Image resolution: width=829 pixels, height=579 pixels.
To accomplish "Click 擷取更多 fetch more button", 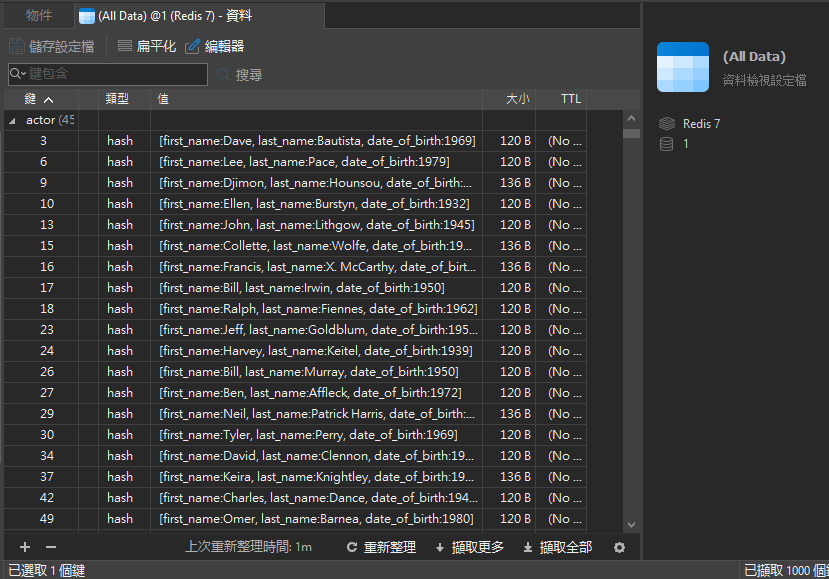I will click(x=469, y=547).
